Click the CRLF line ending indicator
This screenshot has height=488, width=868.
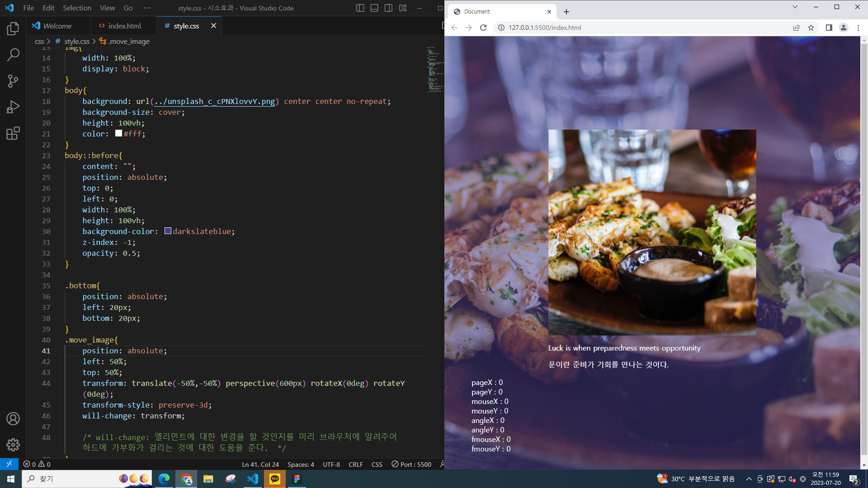(x=355, y=465)
